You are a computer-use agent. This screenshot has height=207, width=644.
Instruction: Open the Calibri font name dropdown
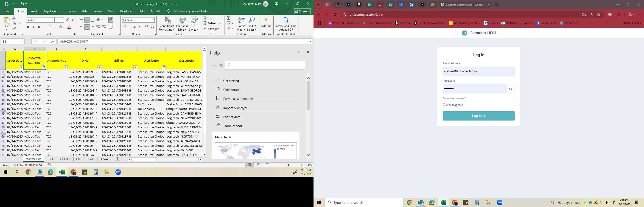pyautogui.click(x=52, y=20)
